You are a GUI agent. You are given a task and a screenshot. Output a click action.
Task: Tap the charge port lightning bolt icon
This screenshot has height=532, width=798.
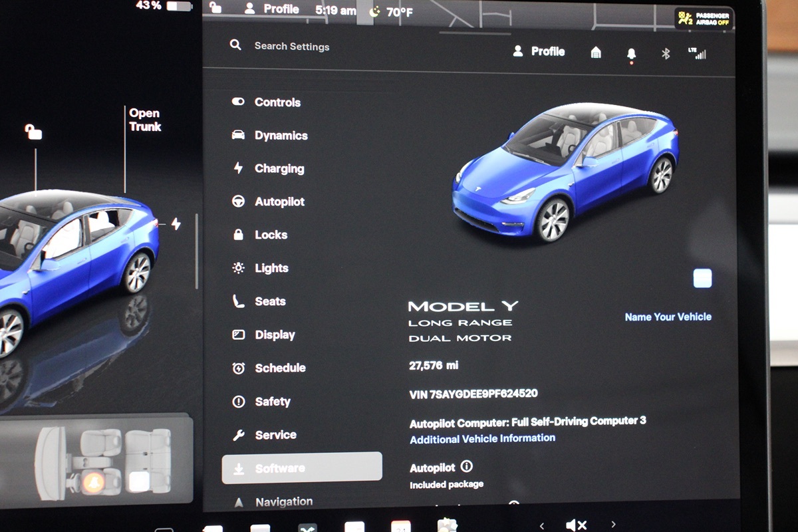pyautogui.click(x=176, y=224)
